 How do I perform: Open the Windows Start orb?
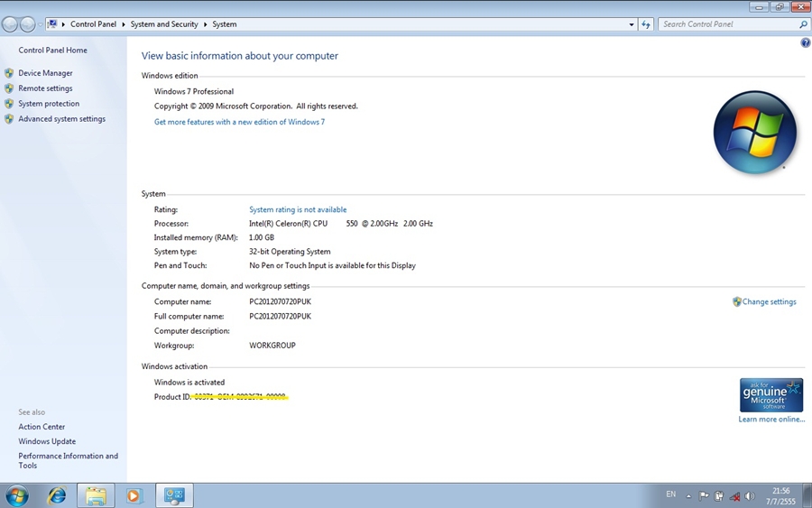[16, 495]
